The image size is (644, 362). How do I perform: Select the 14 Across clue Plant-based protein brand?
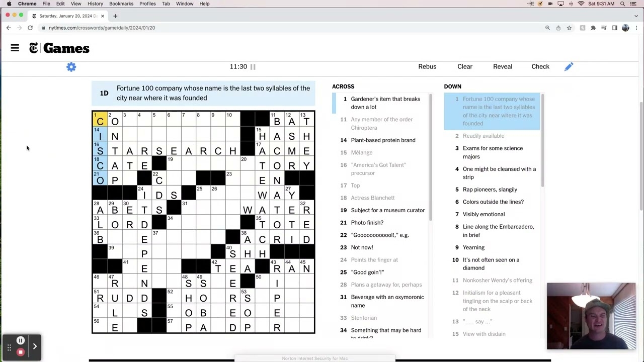click(x=383, y=140)
